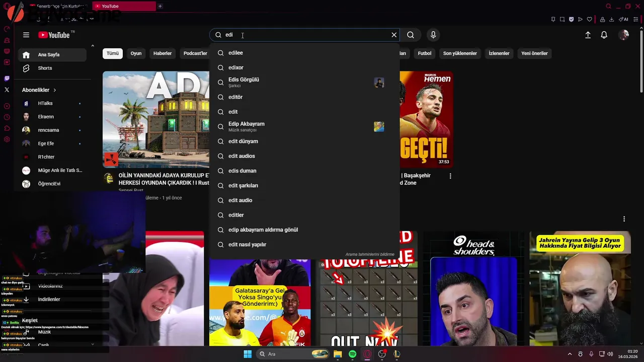Open the rencsama subscription channel
The width and height of the screenshot is (644, 362).
tap(52, 130)
